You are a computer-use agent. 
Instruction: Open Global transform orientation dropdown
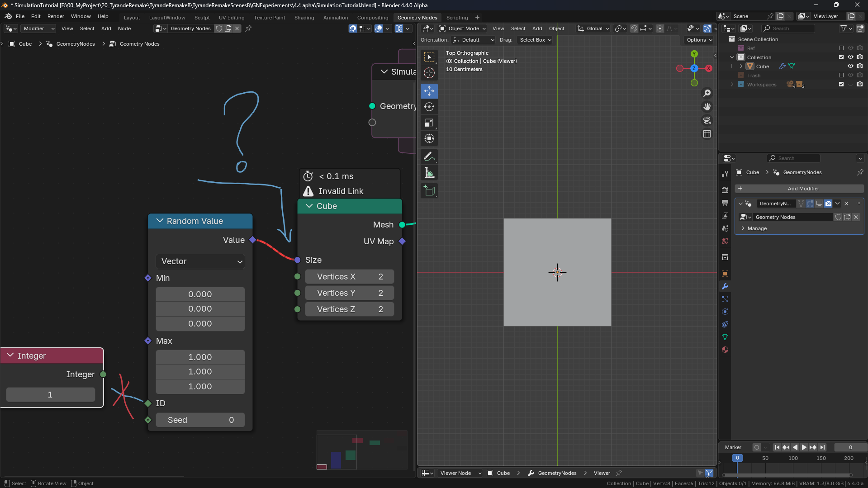click(x=593, y=28)
